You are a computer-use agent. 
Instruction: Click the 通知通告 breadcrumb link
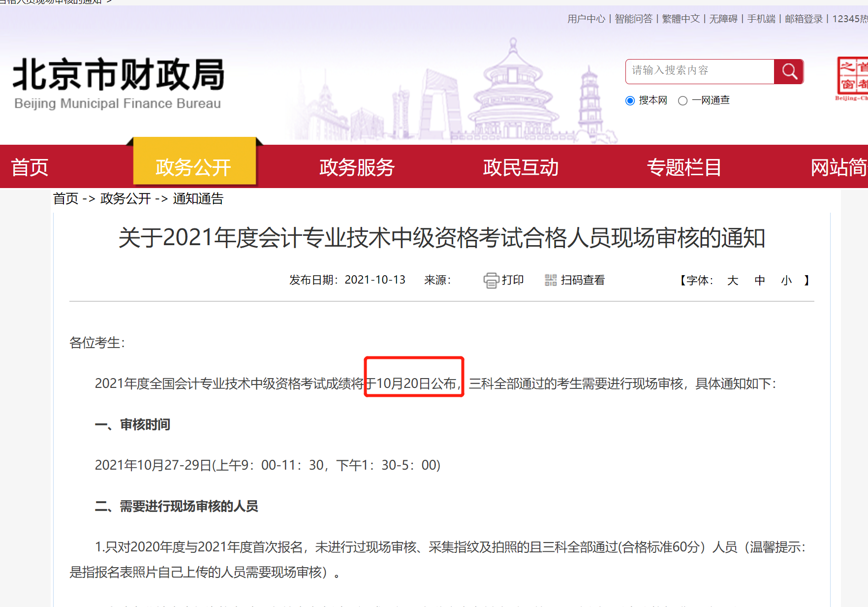click(x=197, y=199)
